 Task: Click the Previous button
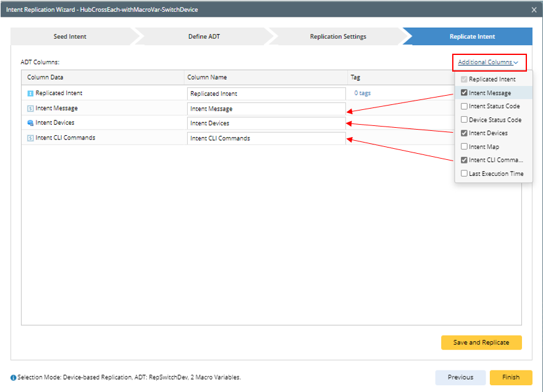[460, 377]
